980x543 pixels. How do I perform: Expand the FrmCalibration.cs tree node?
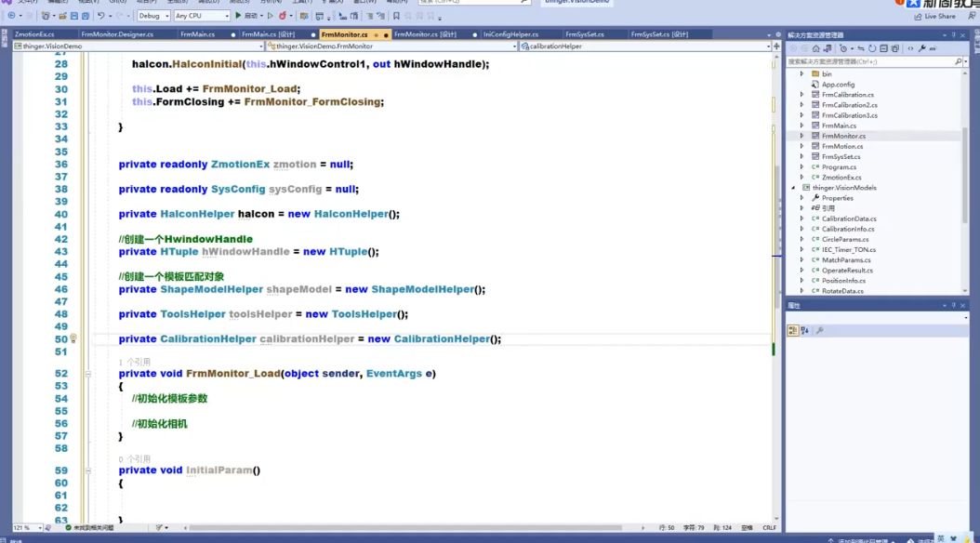click(801, 95)
